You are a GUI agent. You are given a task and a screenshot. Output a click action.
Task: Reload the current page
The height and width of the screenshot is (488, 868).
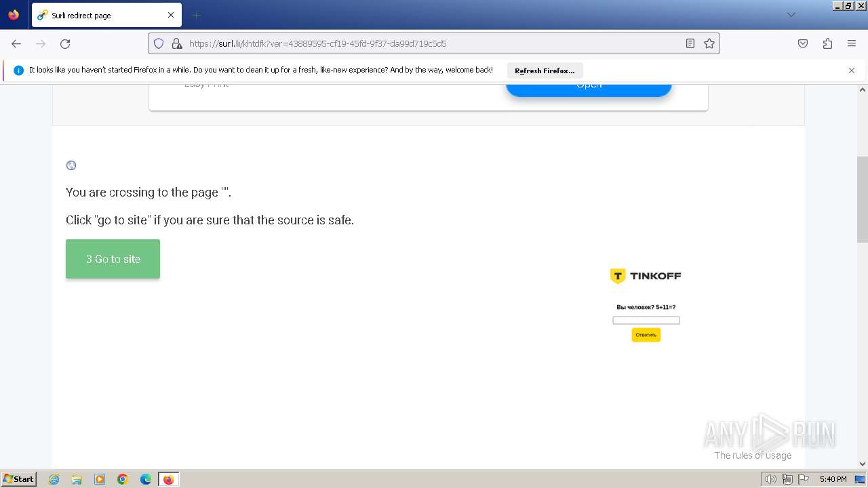pyautogui.click(x=65, y=43)
